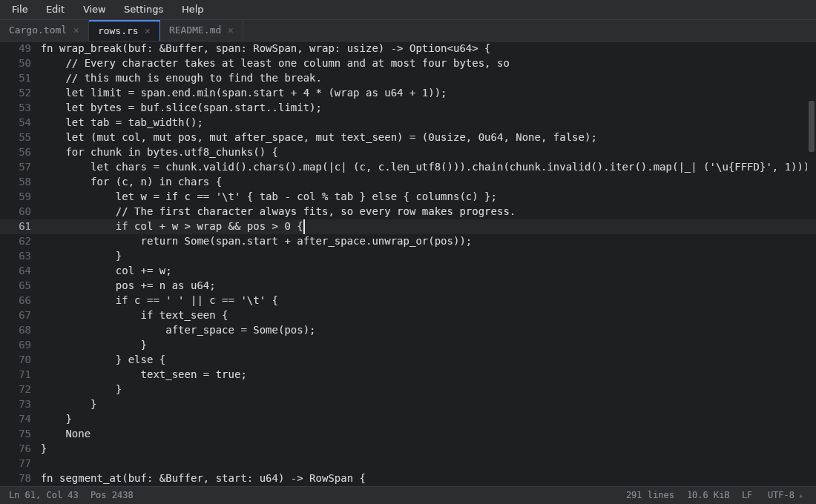Click the 'if text_seen {' line
The image size is (816, 504).
184,315
